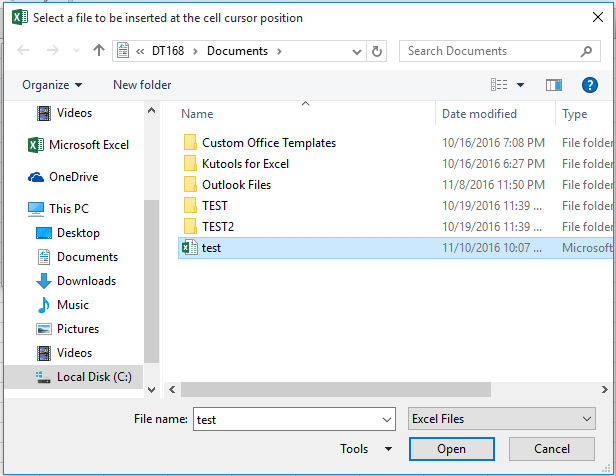Viewport: 616px width, 476px height.
Task: Open the Organize menu
Action: click(52, 85)
